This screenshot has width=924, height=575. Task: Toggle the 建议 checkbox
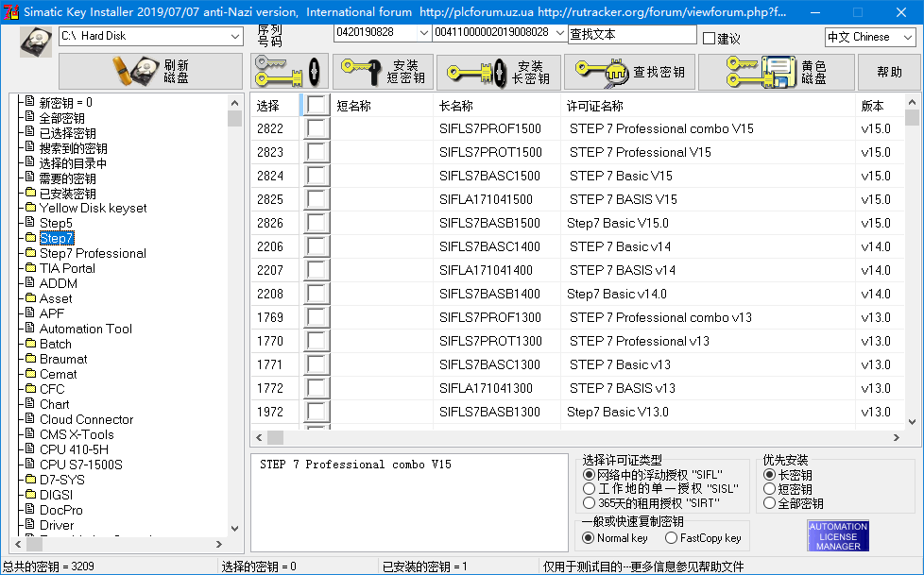709,39
